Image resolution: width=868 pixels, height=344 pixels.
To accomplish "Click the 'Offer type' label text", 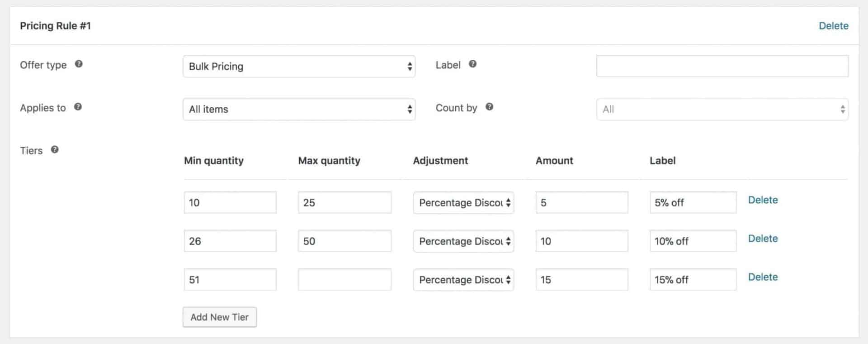I will click(43, 65).
